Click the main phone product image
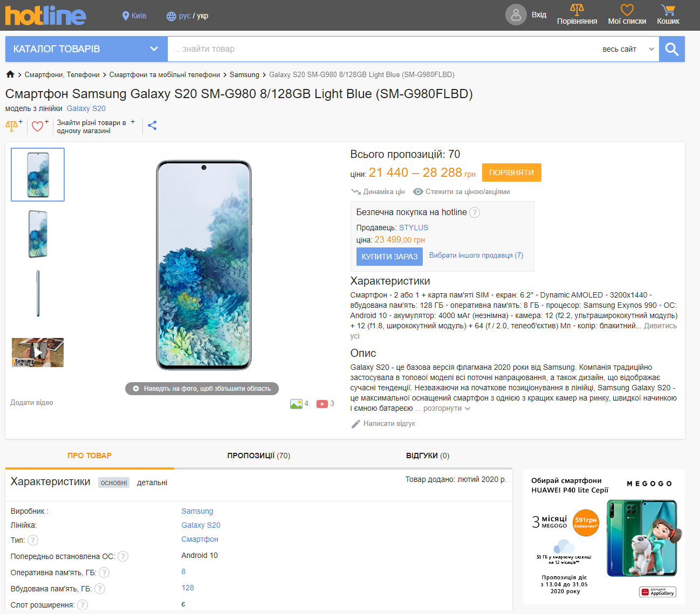Screen dimensions: 700x614 coord(204,265)
